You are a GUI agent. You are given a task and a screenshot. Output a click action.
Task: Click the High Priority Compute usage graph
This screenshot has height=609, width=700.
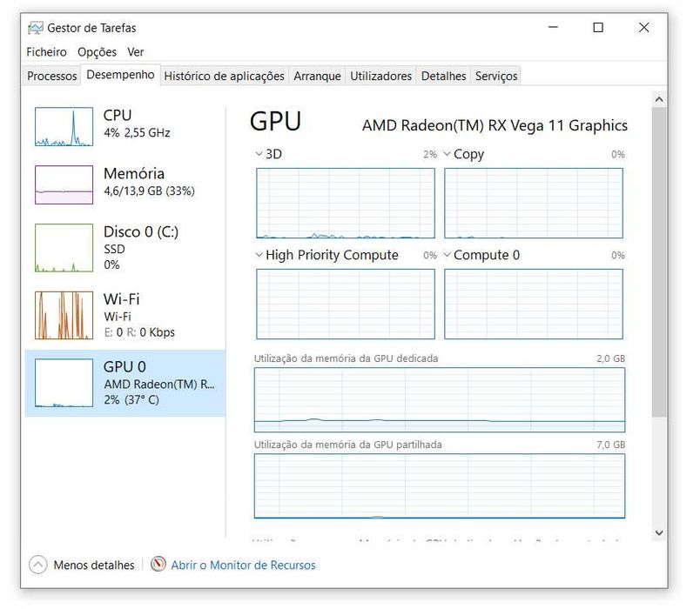pos(346,304)
